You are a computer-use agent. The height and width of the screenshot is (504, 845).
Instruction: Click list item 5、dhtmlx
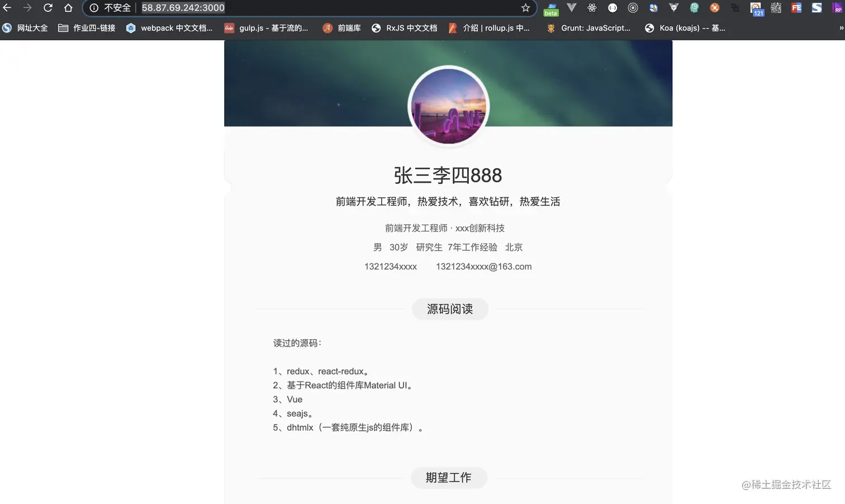point(348,427)
